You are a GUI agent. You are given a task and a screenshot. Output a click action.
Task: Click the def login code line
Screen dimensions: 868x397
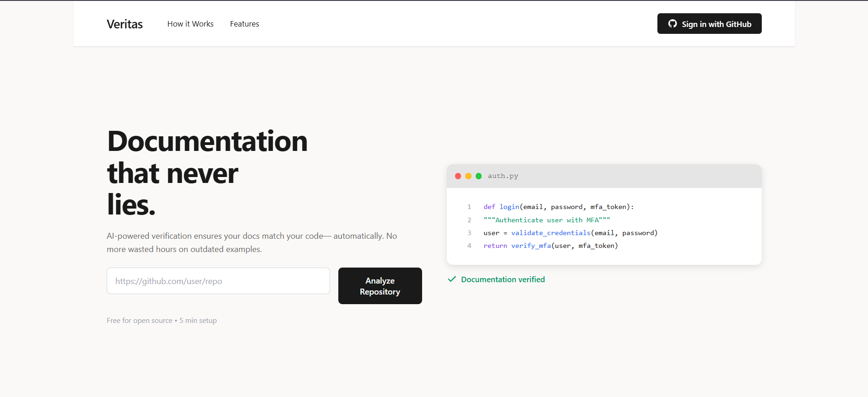[559, 207]
